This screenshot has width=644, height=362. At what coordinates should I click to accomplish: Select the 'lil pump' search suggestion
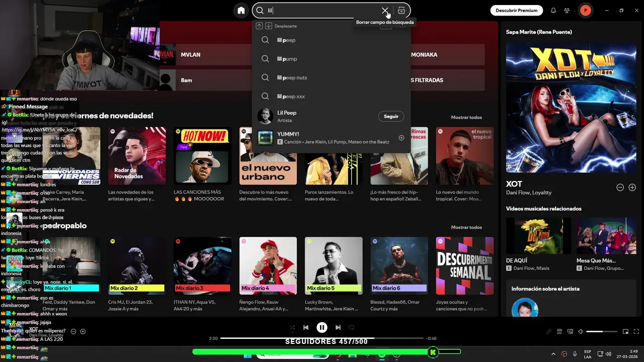tap(332, 59)
